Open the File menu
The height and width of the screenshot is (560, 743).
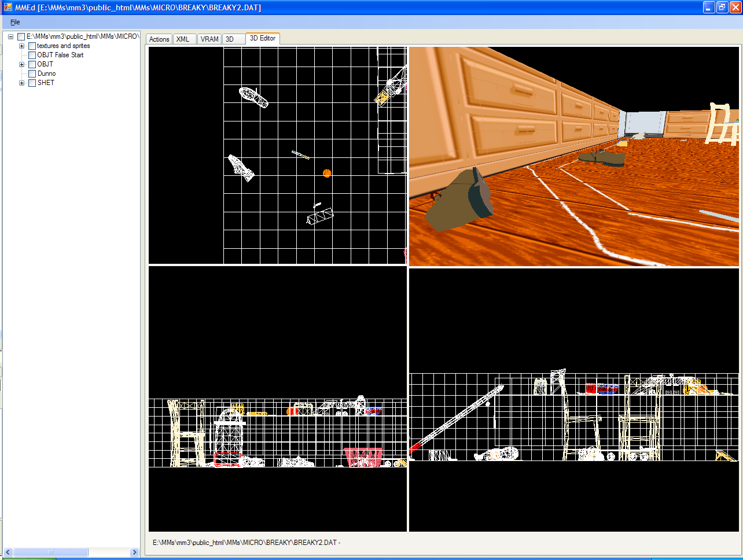[x=15, y=22]
